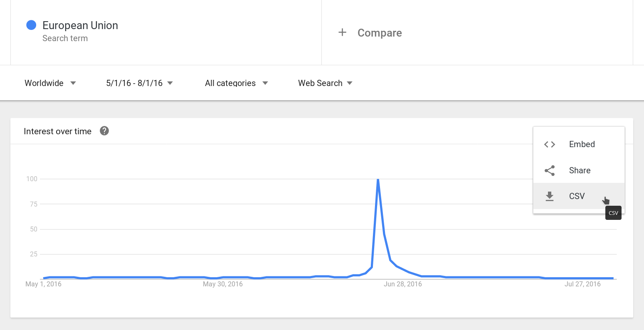
Task: Select Embed from the menu
Action: pos(579,144)
